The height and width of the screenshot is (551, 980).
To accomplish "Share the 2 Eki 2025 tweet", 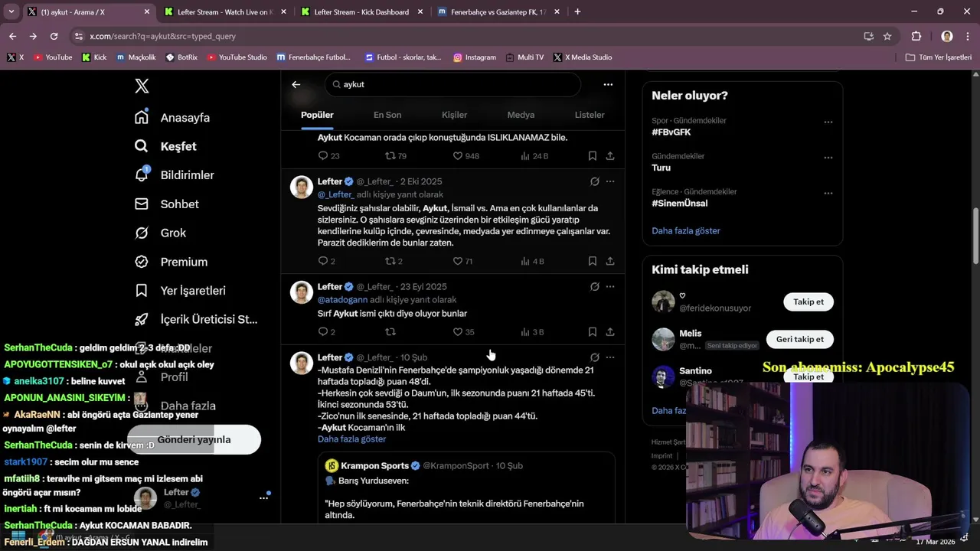I will (610, 261).
